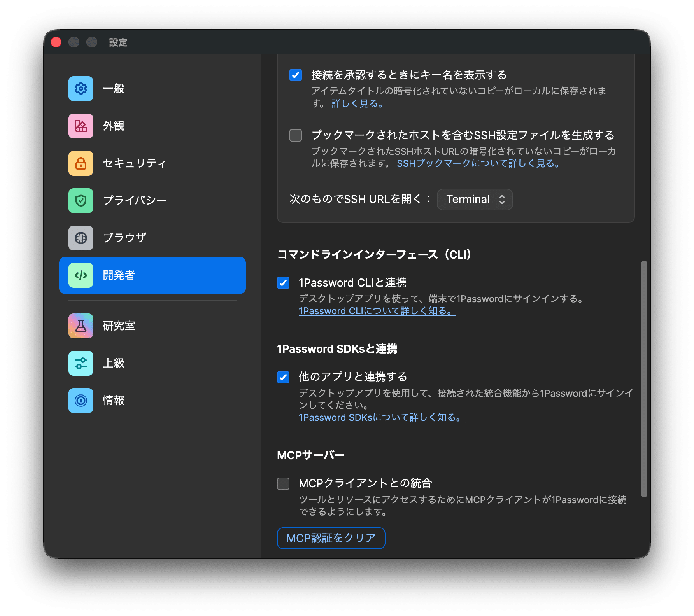Open 1Password CLIについて詳しく知る link
This screenshot has height=616, width=694.
pos(377,311)
